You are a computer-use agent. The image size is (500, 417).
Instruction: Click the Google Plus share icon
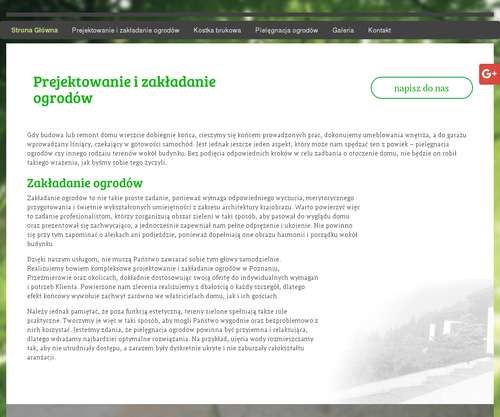(x=490, y=74)
